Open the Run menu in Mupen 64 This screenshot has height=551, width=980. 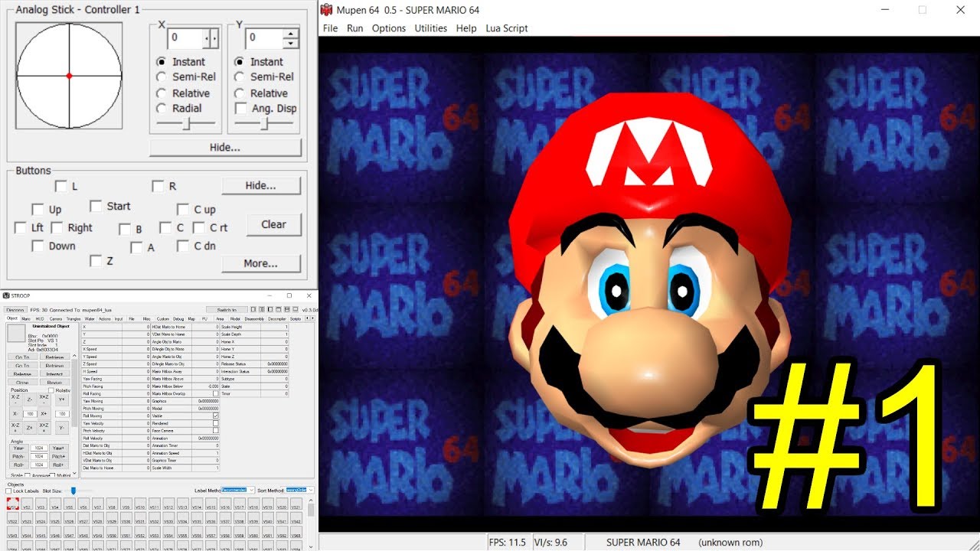click(354, 28)
